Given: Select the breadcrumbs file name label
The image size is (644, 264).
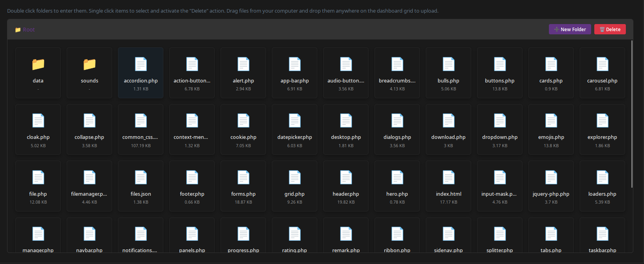Looking at the screenshot, I should pos(397,81).
